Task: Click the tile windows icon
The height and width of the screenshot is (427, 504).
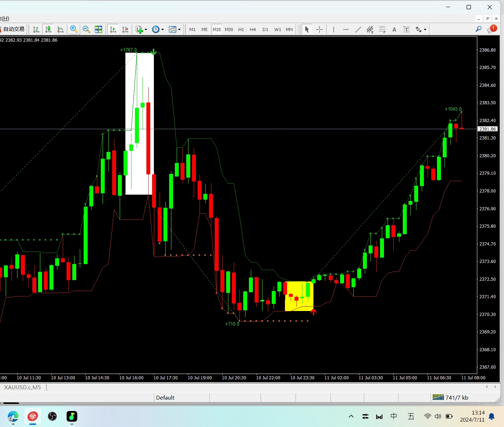Action: click(x=98, y=30)
